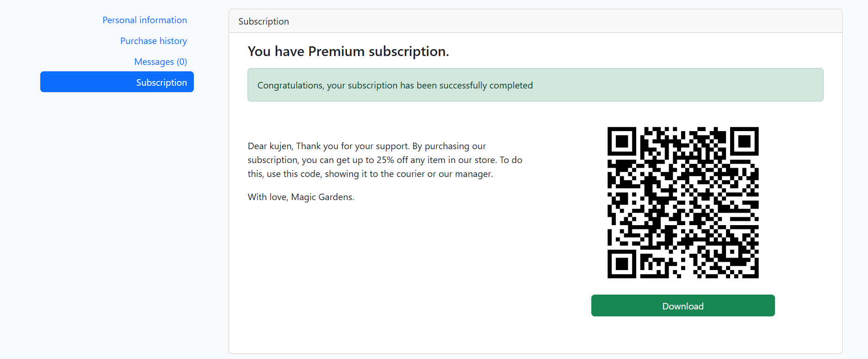
Task: Click the word "Premium" in the heading
Action: coord(336,51)
